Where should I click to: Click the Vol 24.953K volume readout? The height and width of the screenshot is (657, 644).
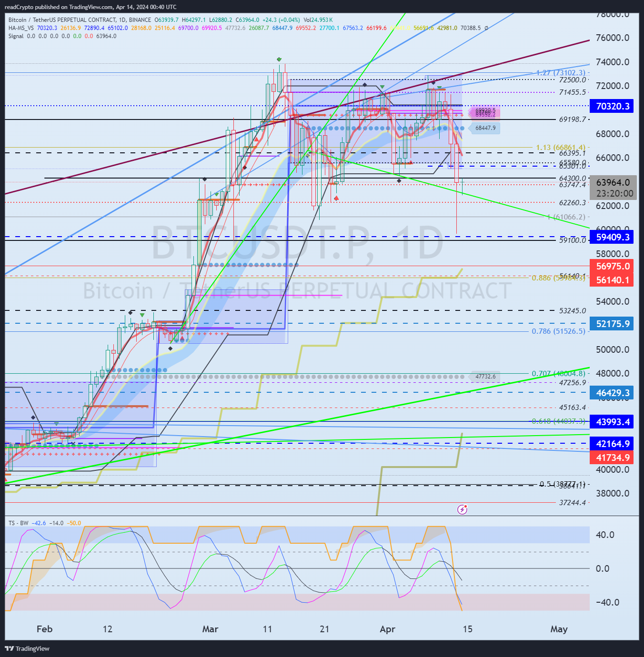318,20
